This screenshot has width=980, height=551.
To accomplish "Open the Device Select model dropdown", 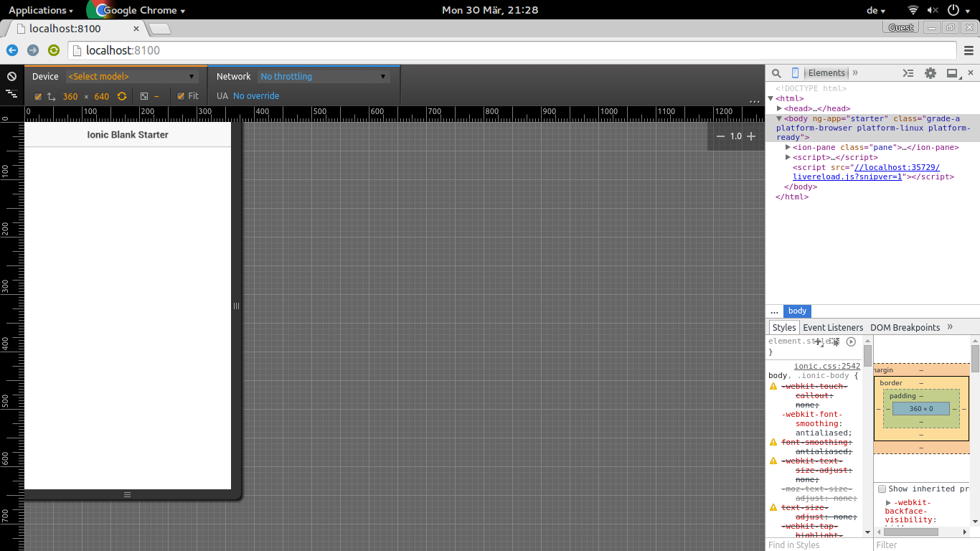I will (x=132, y=76).
